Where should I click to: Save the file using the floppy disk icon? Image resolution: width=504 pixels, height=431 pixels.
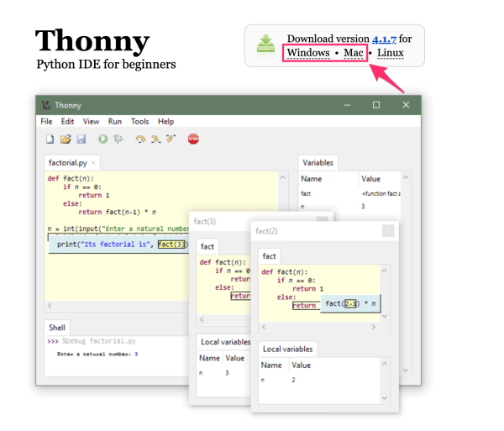pos(81,139)
